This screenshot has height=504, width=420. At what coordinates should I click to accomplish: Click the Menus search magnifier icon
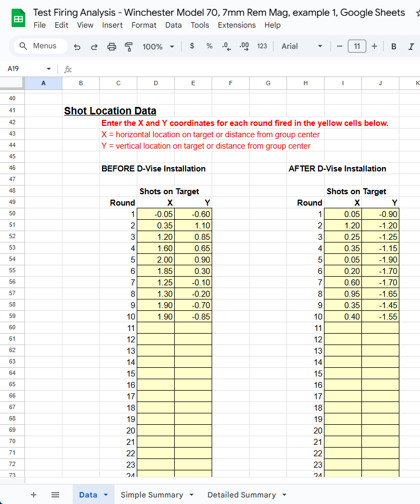click(23, 46)
